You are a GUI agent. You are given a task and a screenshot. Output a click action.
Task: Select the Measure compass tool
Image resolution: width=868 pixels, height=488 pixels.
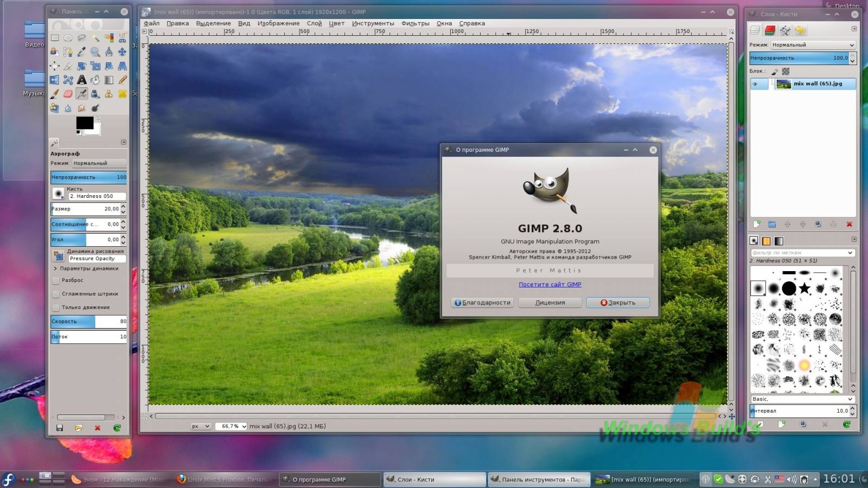pos(109,52)
